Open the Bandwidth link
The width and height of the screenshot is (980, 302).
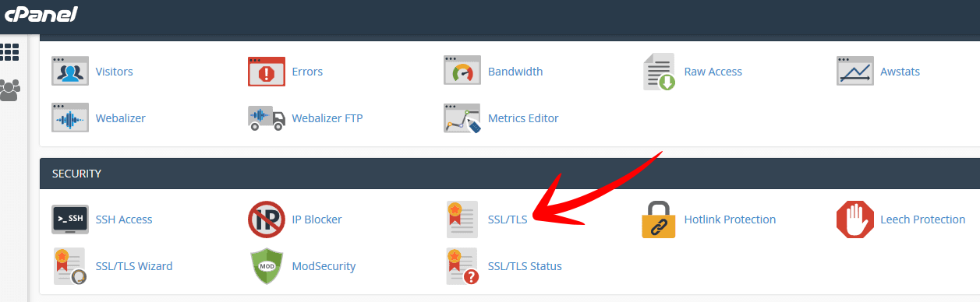(x=515, y=72)
